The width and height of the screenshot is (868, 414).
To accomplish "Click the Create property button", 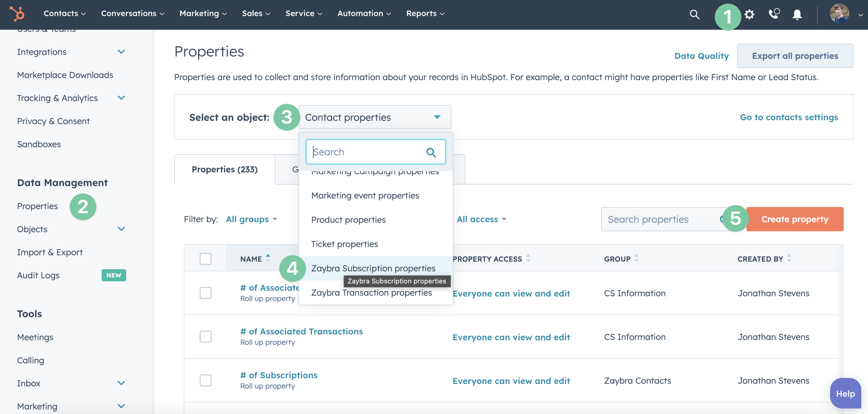I will coord(795,219).
